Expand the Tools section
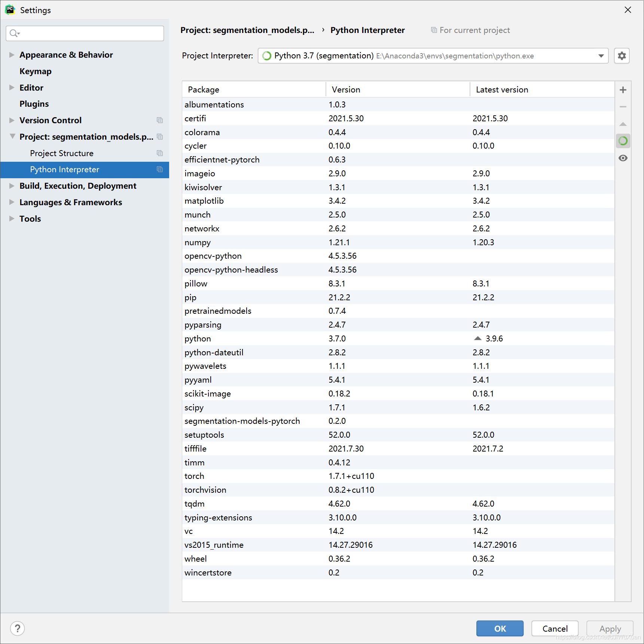This screenshot has height=644, width=644. (x=12, y=218)
